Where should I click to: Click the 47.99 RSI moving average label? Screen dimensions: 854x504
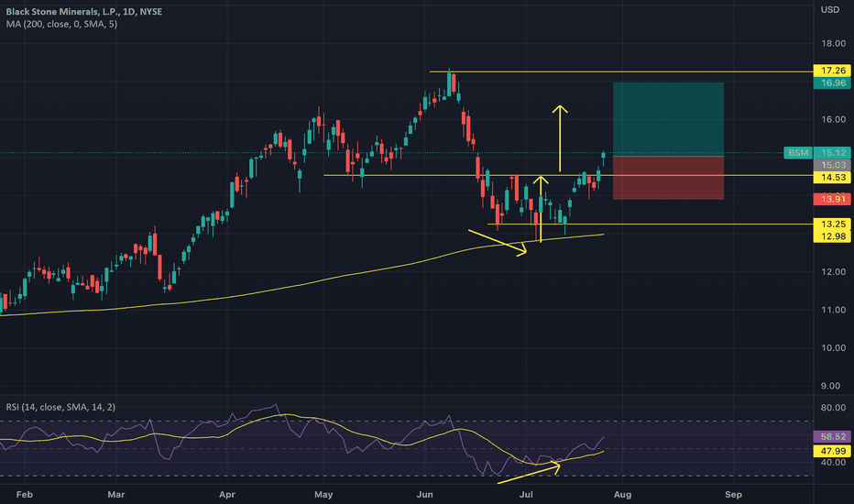[x=832, y=451]
